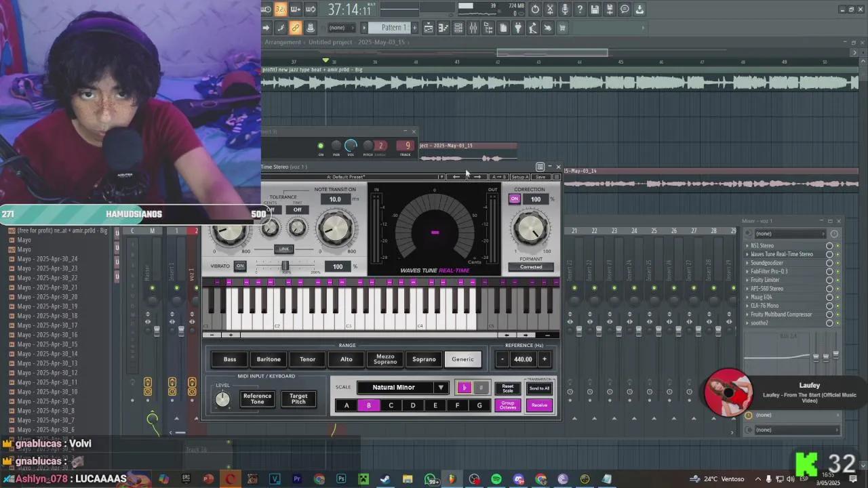The height and width of the screenshot is (488, 868).
Task: Click the render/export audio icon
Action: tap(609, 9)
